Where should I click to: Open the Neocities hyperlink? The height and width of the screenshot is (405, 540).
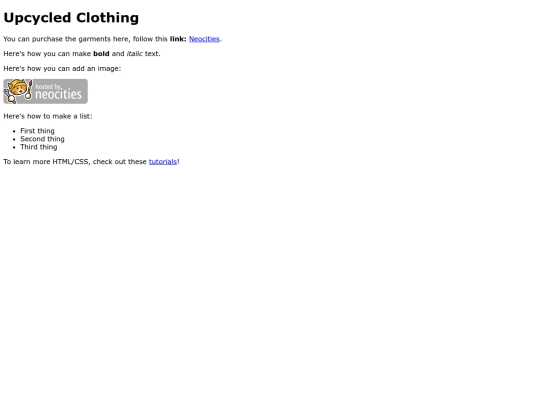[x=204, y=39]
